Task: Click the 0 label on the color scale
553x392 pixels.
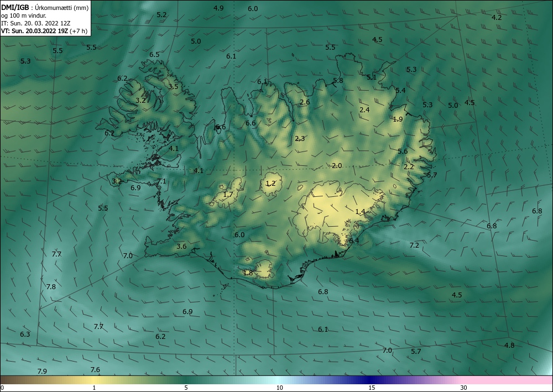Action: pos(2,388)
